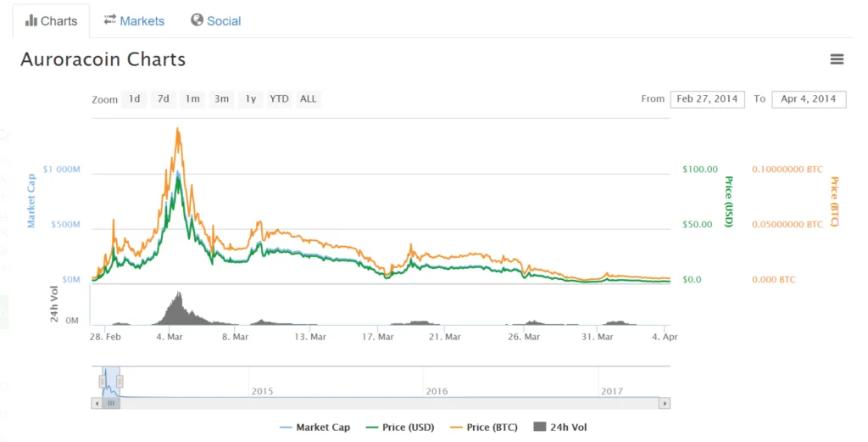This screenshot has height=442, width=868.
Task: Click the 26. Mar date label
Action: coord(524,337)
